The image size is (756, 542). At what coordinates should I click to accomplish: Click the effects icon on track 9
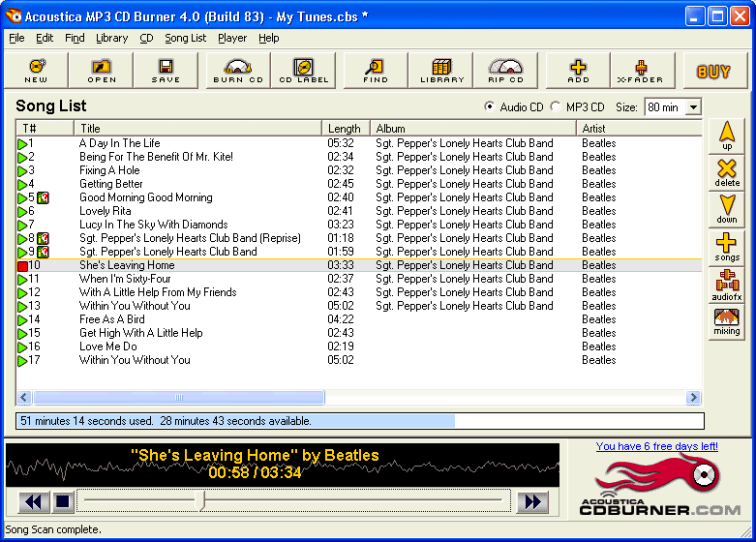pyautogui.click(x=43, y=252)
